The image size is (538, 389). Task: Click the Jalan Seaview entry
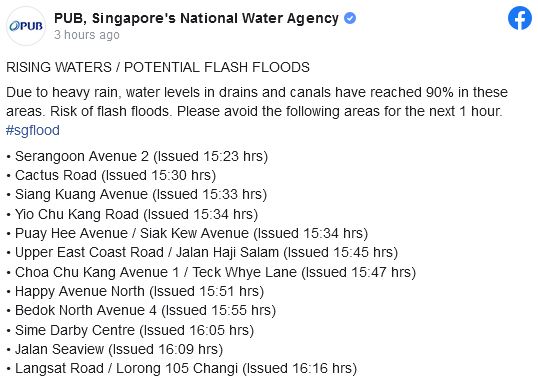(115, 349)
